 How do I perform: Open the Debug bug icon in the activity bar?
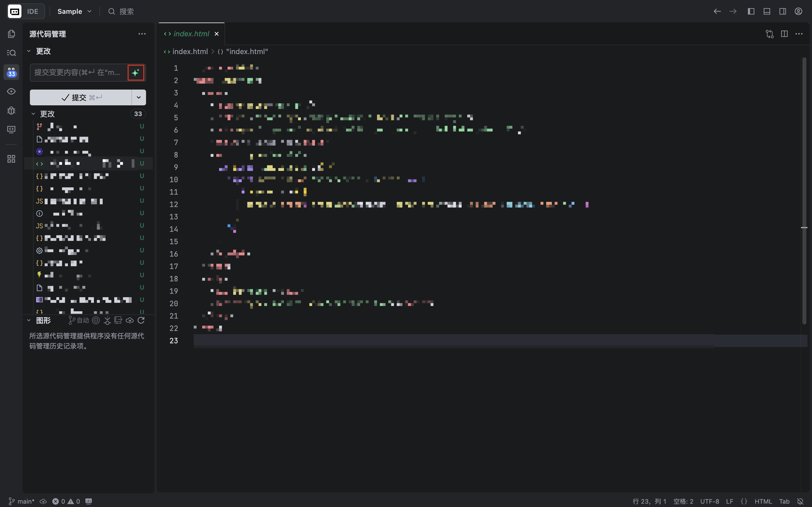11,110
